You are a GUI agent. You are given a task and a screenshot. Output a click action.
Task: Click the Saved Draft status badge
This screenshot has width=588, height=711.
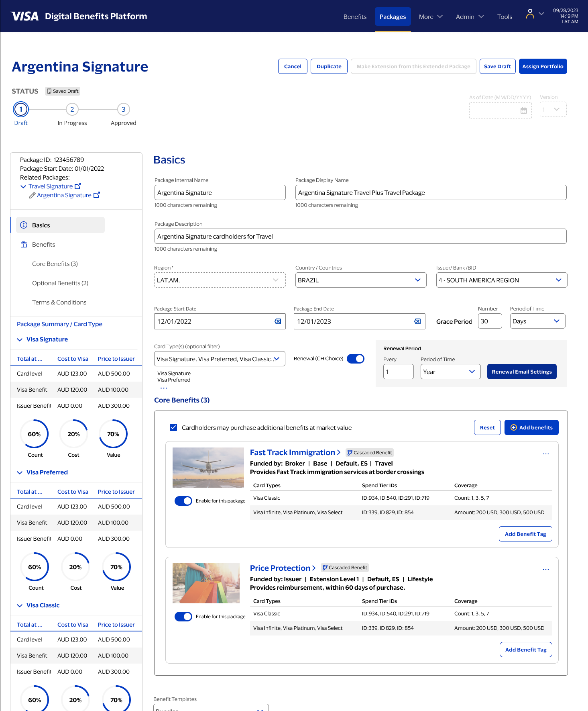click(63, 91)
